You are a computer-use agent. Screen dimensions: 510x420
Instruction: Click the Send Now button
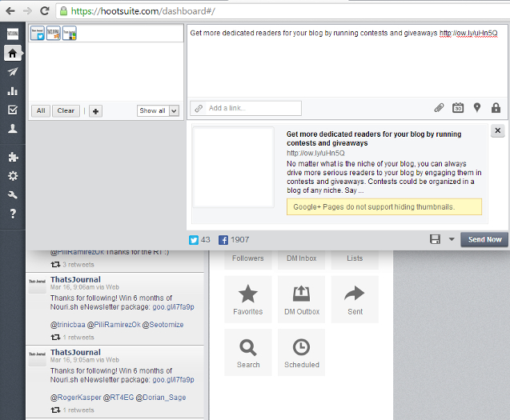click(484, 239)
